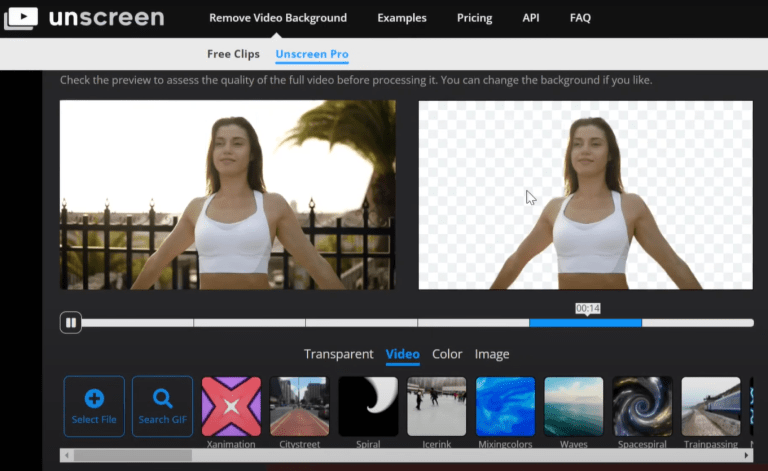Select the Icerink background clip
Screen dimensions: 768x471
click(x=436, y=406)
